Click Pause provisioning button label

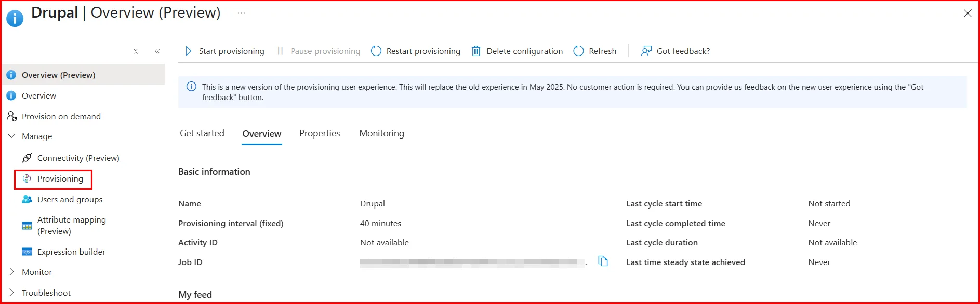tap(325, 51)
